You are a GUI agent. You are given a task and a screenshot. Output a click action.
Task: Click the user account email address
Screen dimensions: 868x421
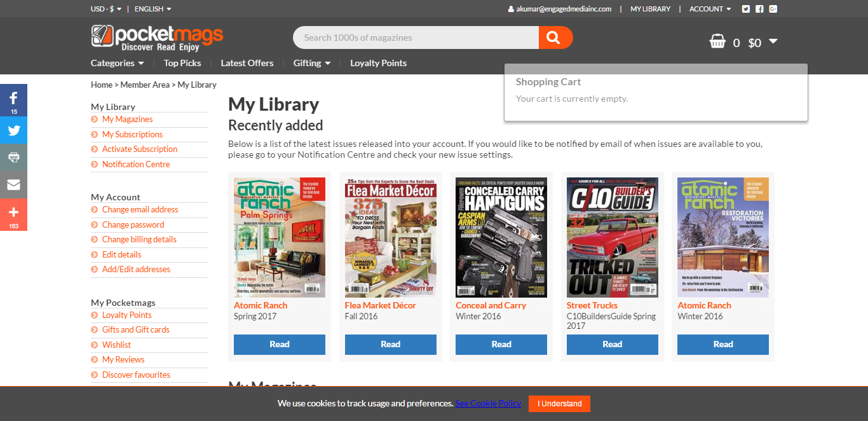pyautogui.click(x=564, y=9)
